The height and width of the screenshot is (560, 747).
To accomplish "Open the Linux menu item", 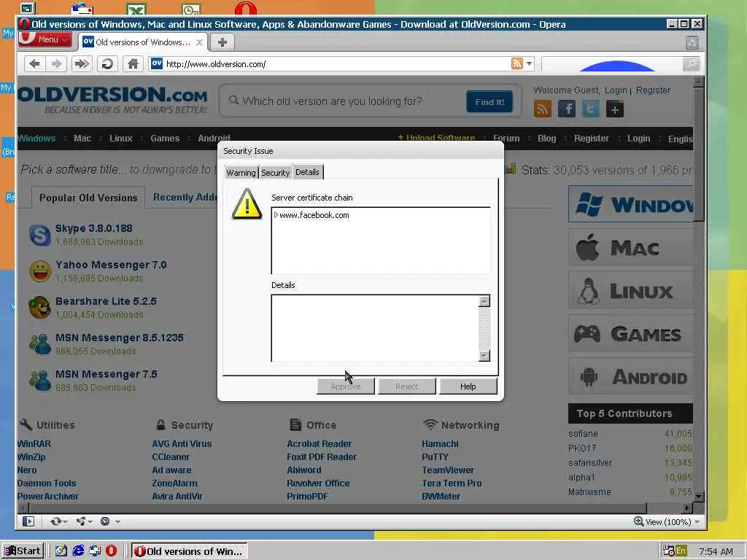I will tap(121, 138).
